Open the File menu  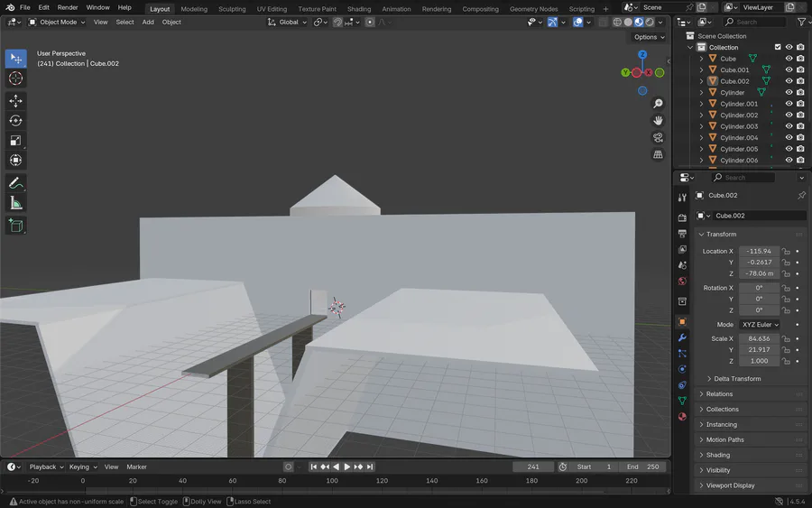24,8
